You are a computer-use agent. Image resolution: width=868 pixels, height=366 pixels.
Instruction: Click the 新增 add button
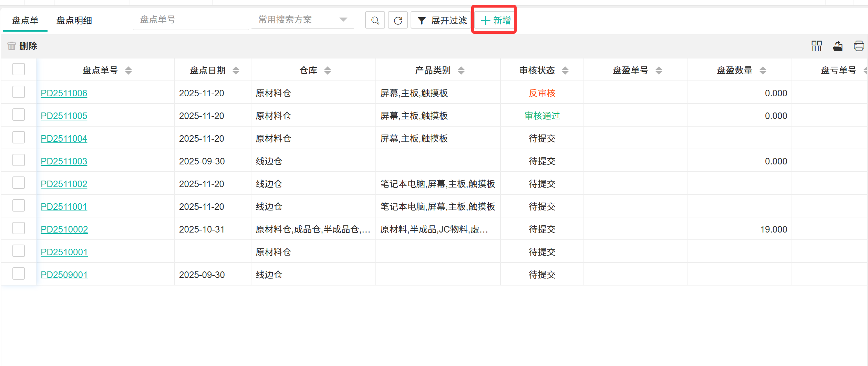[495, 20]
